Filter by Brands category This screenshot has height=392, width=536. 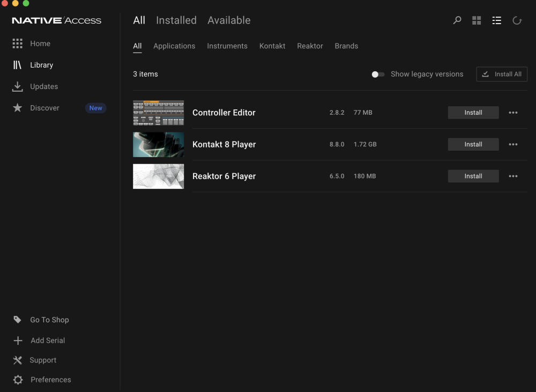(x=346, y=46)
